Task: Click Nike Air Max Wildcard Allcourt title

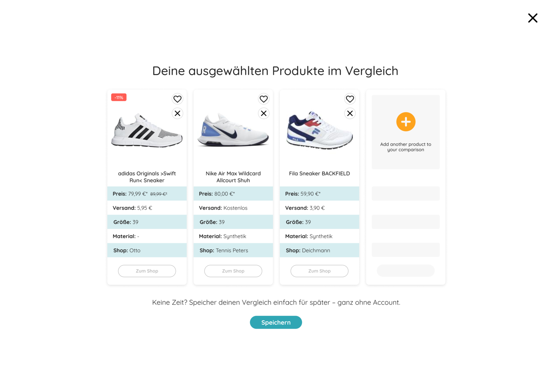Action: 233,177
